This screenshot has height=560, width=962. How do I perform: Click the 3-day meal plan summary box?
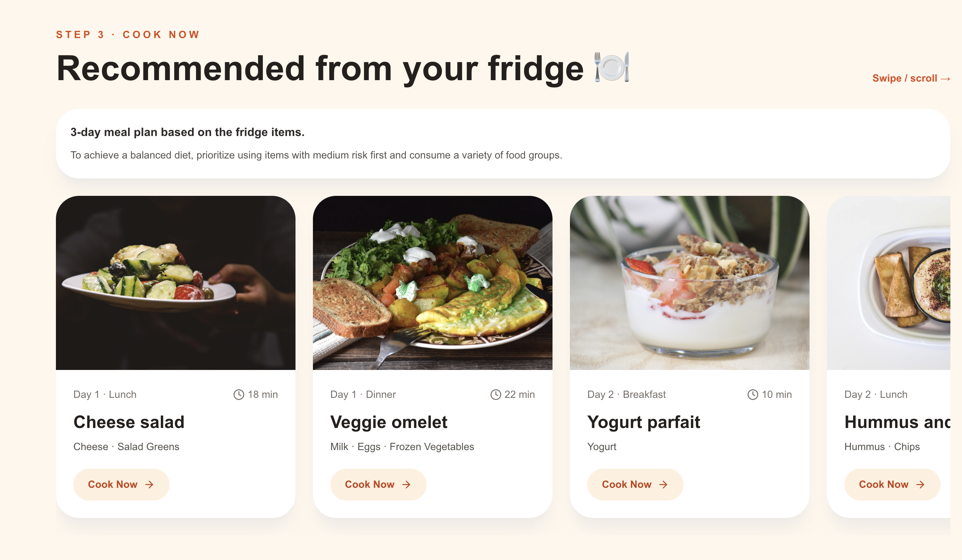coord(503,143)
